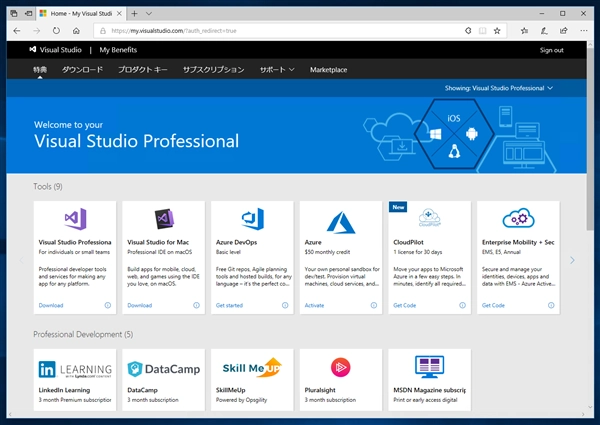Click the Visual Studio for Mac icon
This screenshot has width=600, height=425.
164,219
